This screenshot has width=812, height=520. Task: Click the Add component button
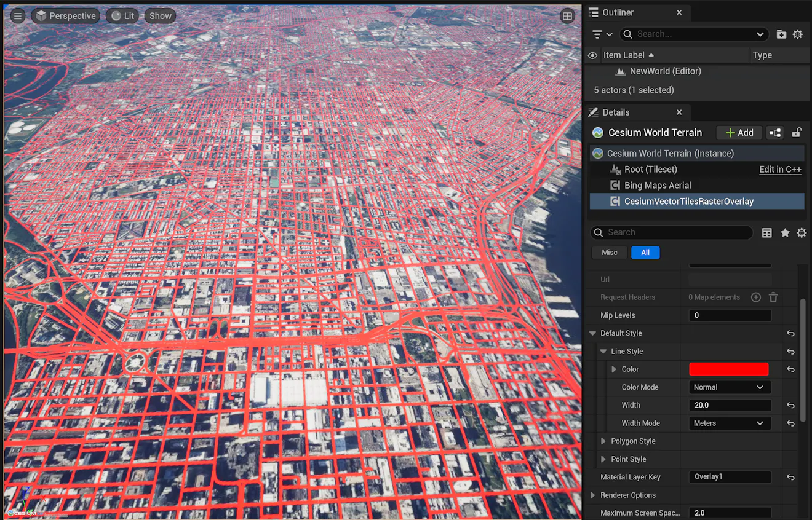click(x=739, y=133)
